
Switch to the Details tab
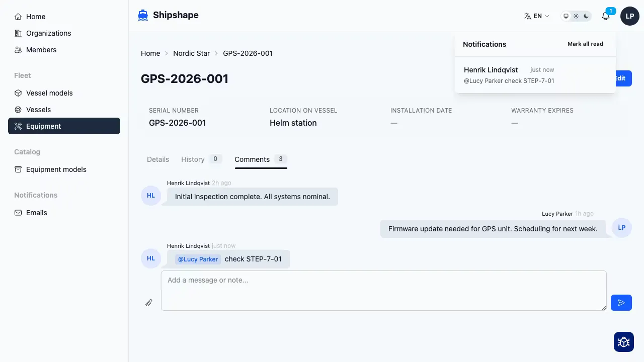158,159
